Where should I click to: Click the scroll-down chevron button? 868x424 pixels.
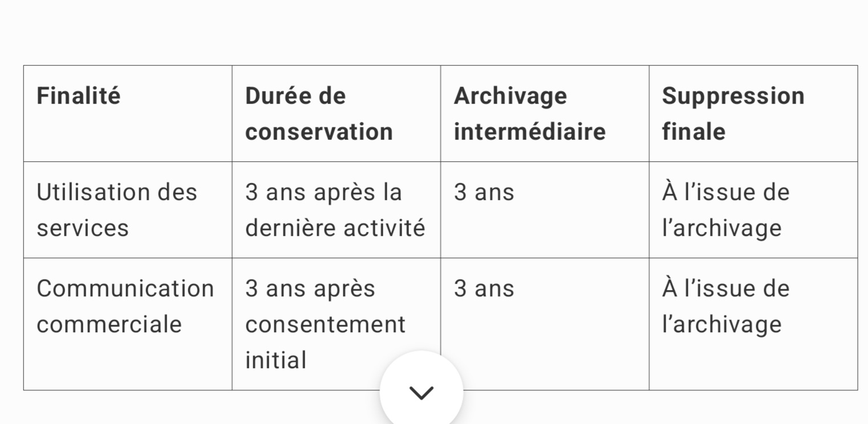[421, 392]
